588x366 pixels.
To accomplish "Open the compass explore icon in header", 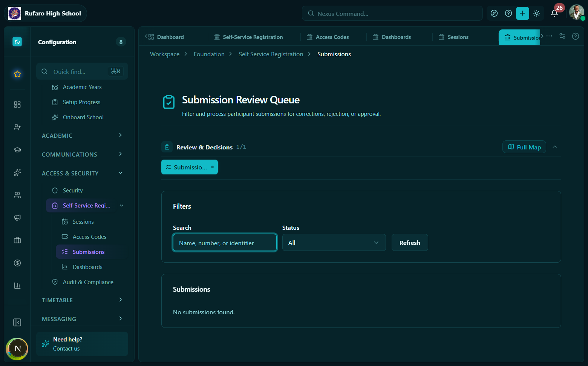I will [494, 14].
